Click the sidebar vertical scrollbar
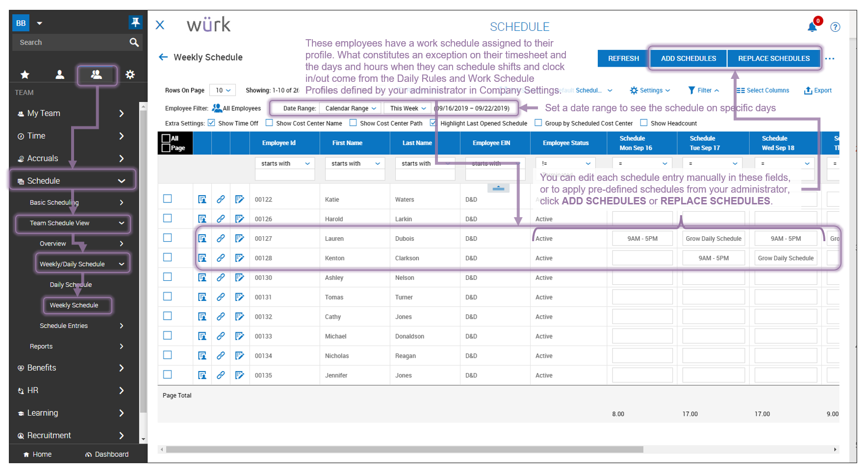Screen dimensions: 868x474 tap(143, 262)
